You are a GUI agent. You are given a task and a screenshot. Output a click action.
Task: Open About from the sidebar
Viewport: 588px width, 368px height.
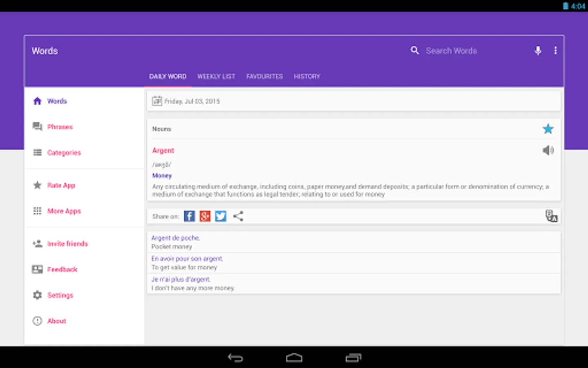56,321
